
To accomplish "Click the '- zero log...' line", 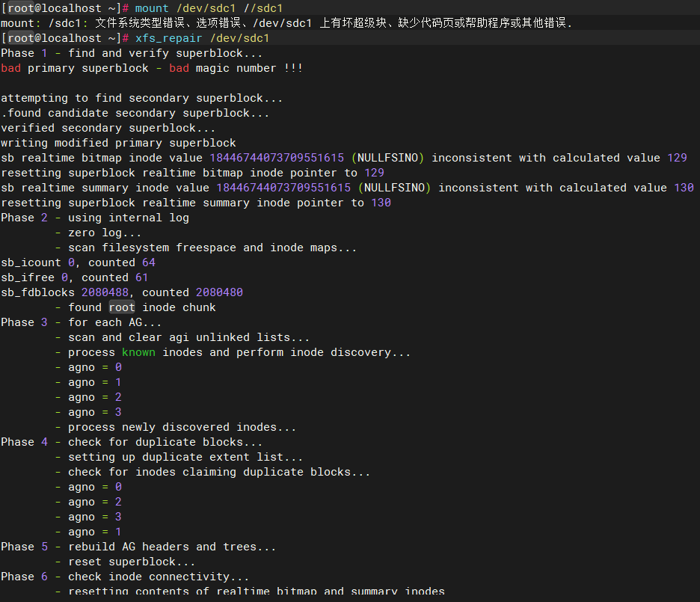I will pyautogui.click(x=98, y=233).
